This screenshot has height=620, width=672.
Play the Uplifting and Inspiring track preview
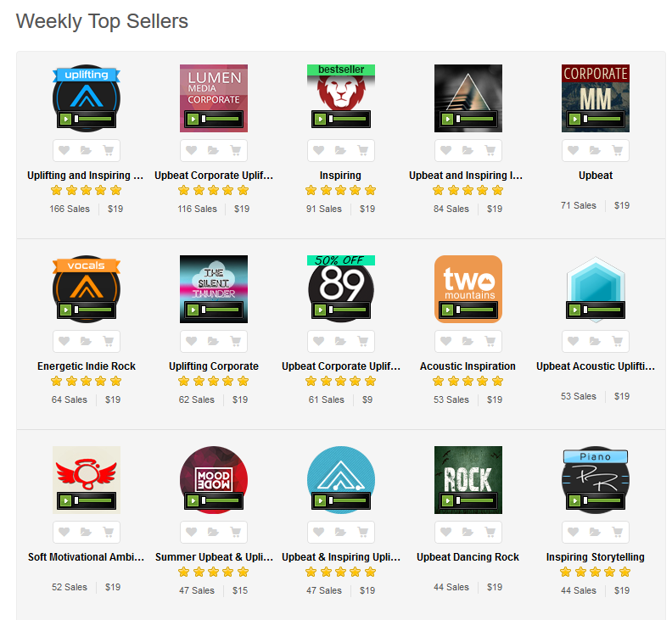[65, 119]
